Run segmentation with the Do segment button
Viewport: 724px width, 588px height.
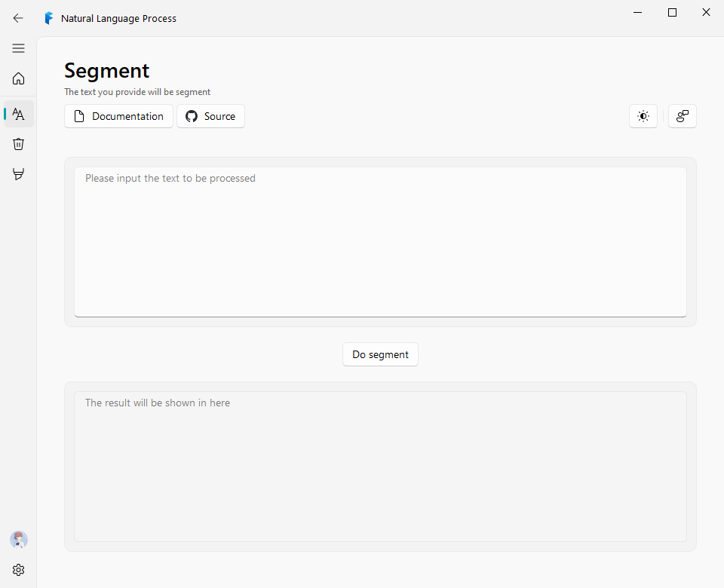380,354
